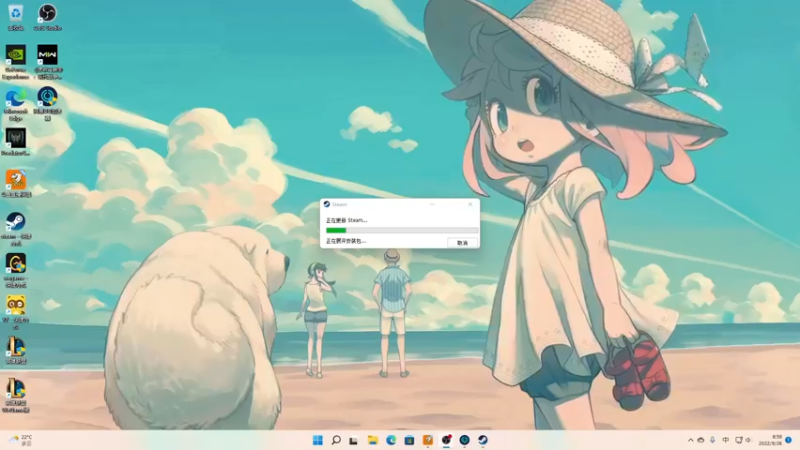Open the blue notification count badge
The width and height of the screenshot is (800, 450).
788,440
